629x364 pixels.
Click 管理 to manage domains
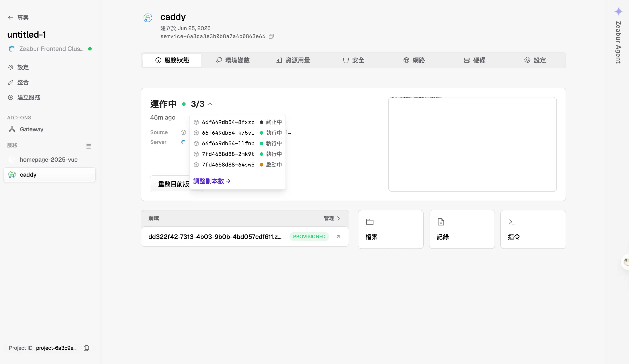click(x=332, y=218)
